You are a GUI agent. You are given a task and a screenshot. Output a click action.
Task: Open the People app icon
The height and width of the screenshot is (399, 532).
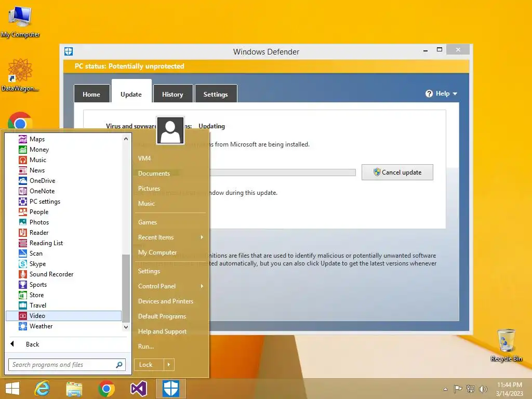[x=23, y=212]
